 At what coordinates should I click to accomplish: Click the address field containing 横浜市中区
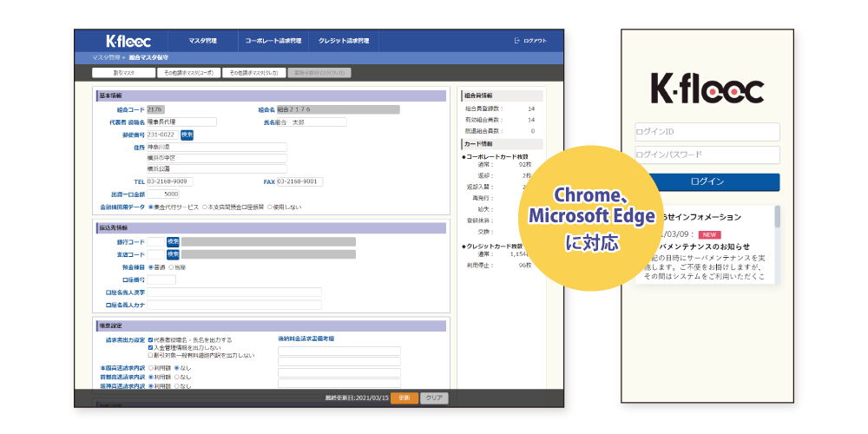click(x=216, y=158)
